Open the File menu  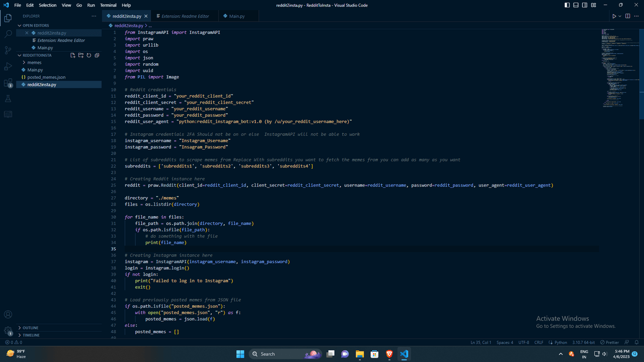pos(18,5)
